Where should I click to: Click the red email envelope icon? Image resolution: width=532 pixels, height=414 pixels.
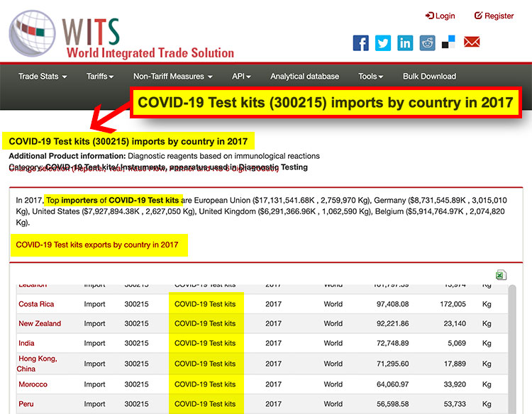point(472,43)
